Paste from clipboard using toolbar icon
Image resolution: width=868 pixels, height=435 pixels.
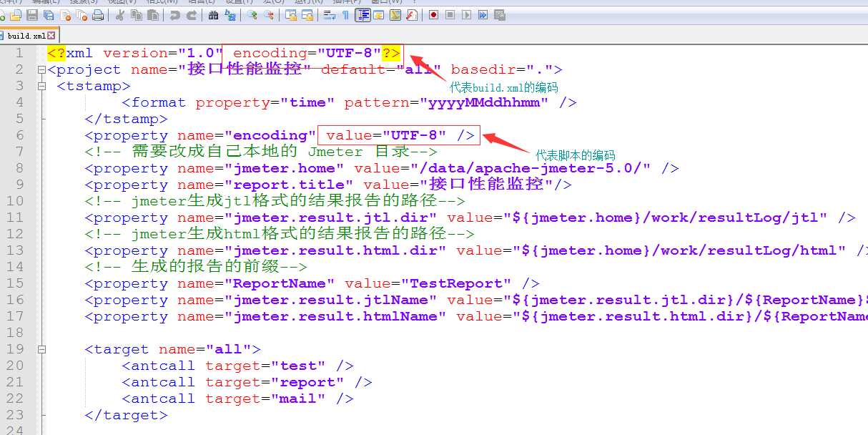152,15
